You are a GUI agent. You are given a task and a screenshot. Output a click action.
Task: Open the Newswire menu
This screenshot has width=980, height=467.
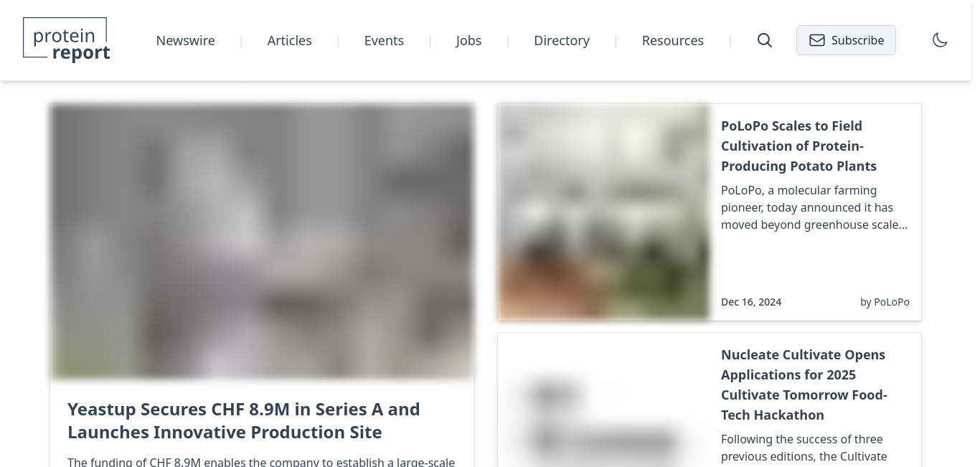coord(186,41)
